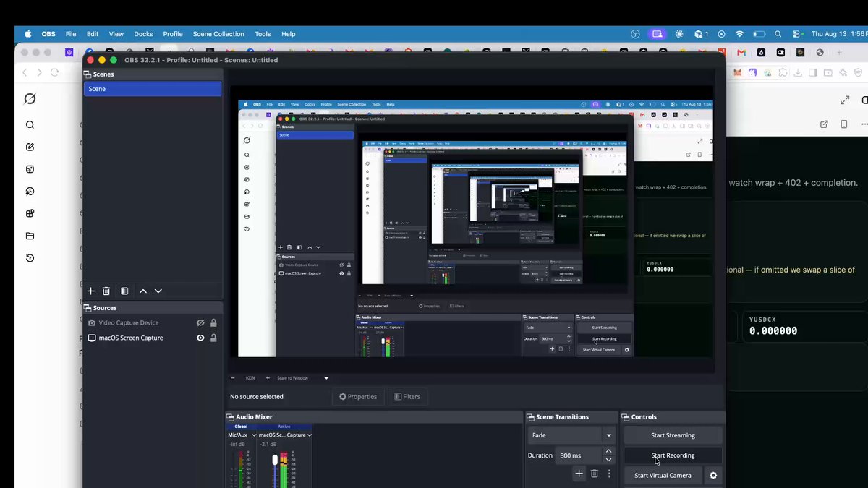Increase transition duration with up stepper
Image resolution: width=868 pixels, height=488 pixels.
[x=609, y=451]
